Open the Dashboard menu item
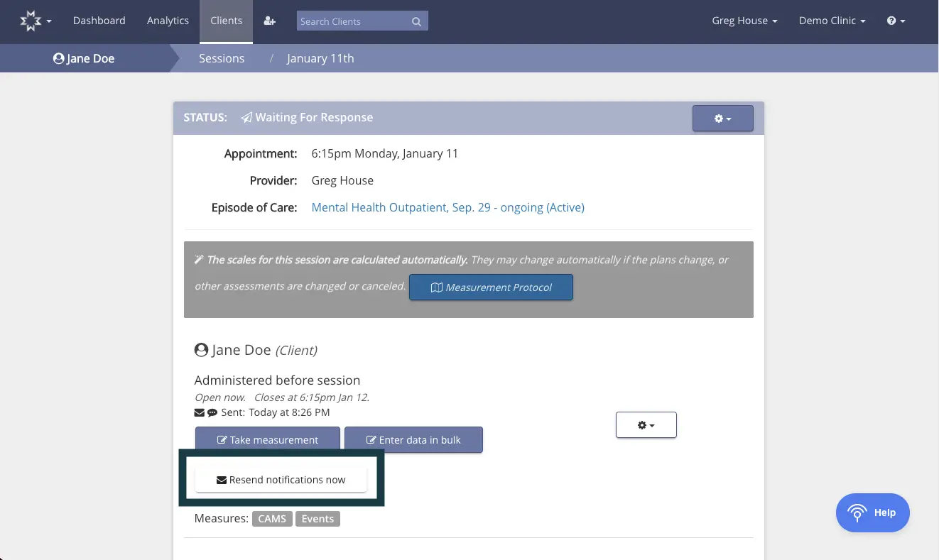939x560 pixels. click(x=99, y=21)
